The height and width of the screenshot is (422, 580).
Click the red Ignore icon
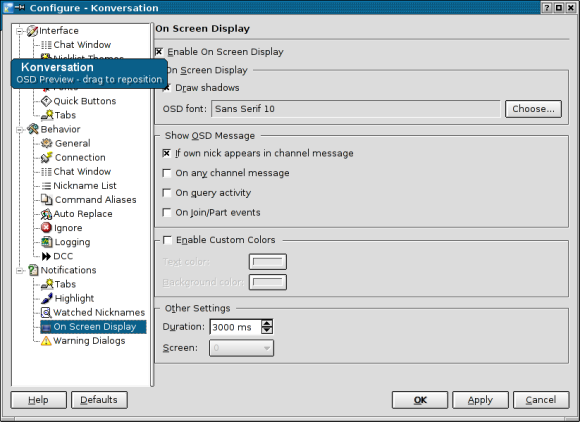[46, 228]
